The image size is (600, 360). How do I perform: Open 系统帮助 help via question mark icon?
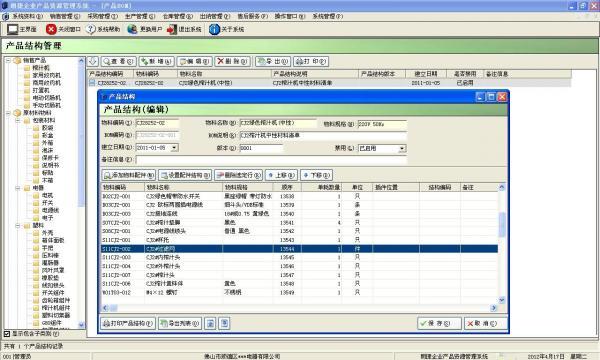coord(91,29)
